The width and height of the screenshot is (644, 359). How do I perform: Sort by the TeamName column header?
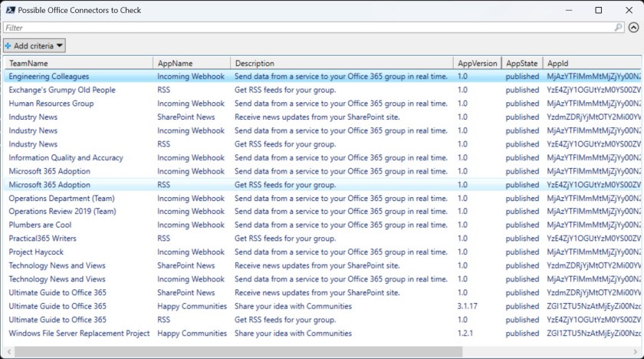pos(78,63)
